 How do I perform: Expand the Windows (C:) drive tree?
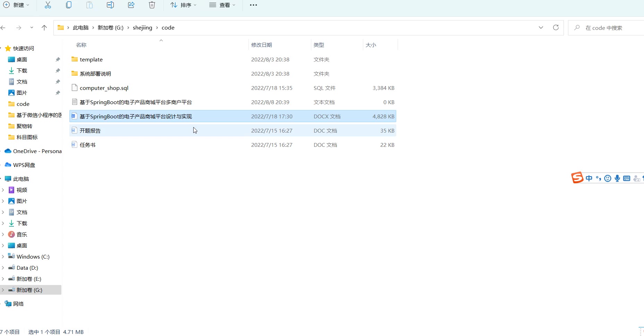[3, 257]
